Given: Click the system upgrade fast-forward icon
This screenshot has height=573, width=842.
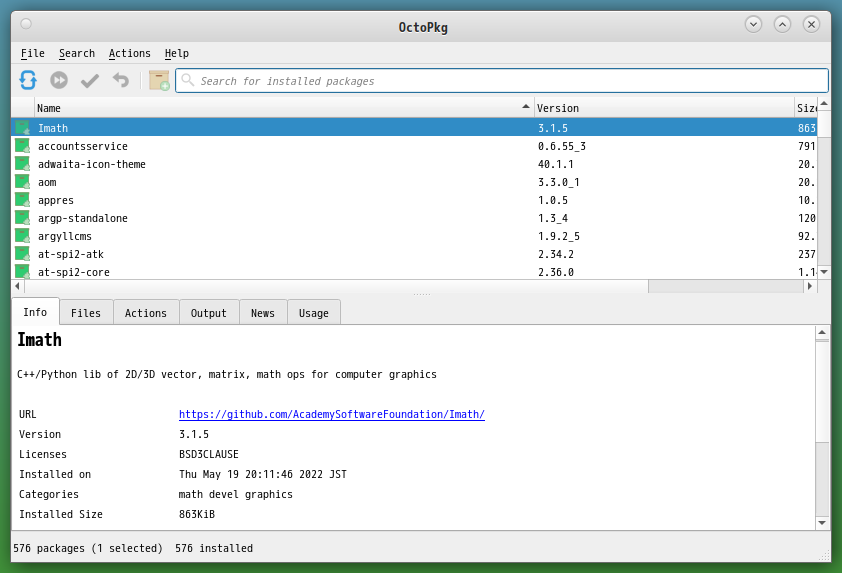Looking at the screenshot, I should point(59,81).
